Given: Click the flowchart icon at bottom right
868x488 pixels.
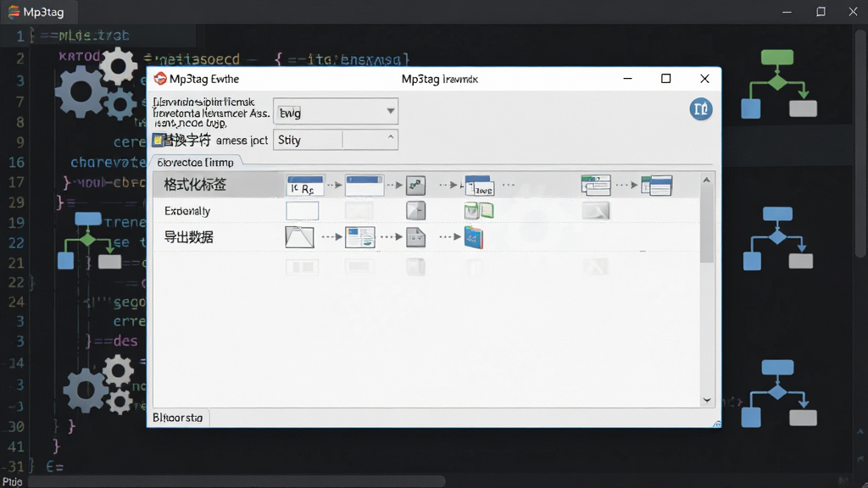Looking at the screenshot, I should [778, 393].
